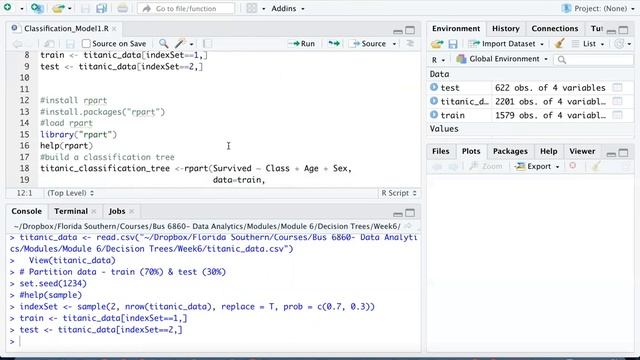Open the code tools dropdown arrow
The height and width of the screenshot is (360, 640).
[191, 44]
